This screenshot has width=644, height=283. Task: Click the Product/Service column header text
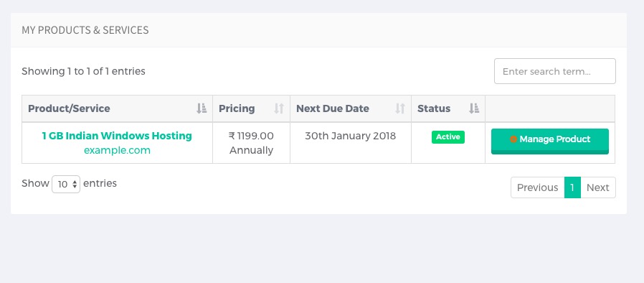[69, 108]
